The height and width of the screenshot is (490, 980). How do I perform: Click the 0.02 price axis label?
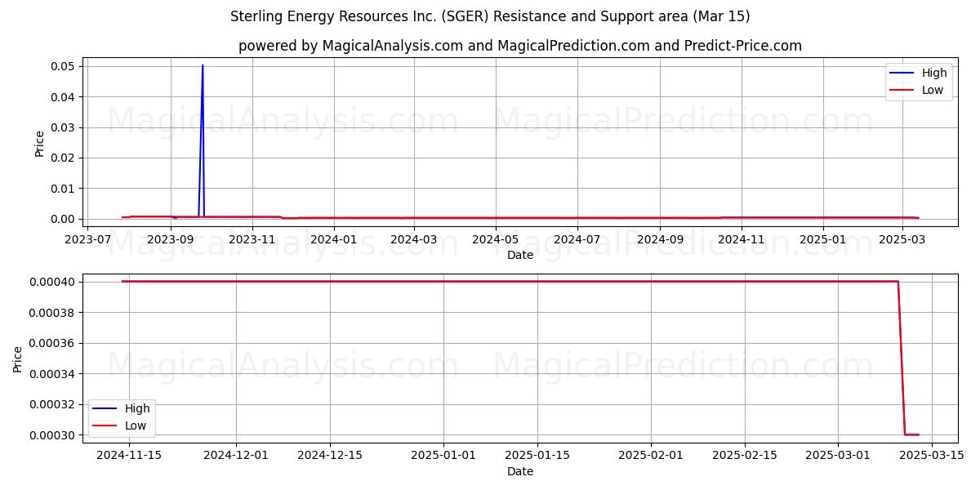click(x=61, y=158)
